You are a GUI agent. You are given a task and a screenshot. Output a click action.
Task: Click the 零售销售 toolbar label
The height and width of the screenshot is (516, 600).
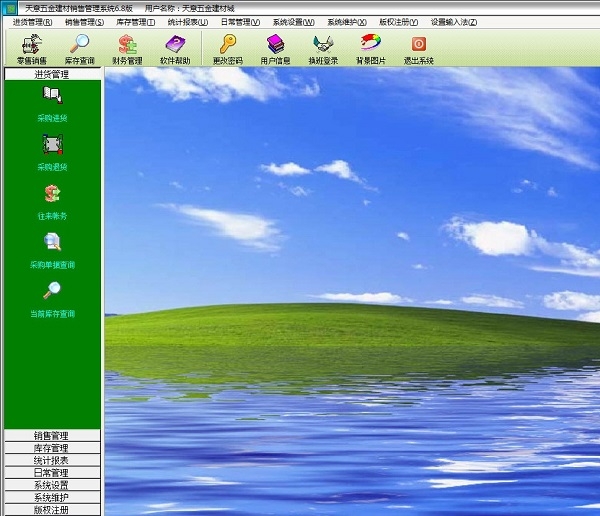(32, 60)
